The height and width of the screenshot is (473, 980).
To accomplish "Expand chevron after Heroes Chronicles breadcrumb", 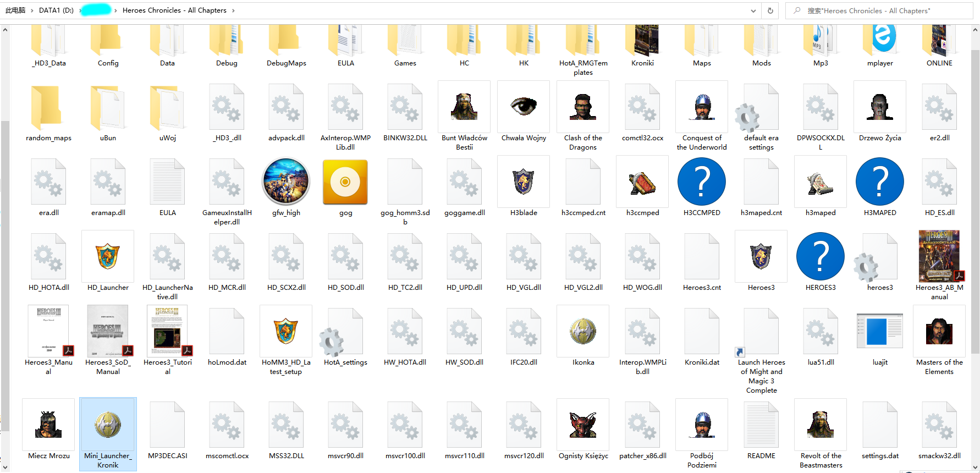I will 233,10.
